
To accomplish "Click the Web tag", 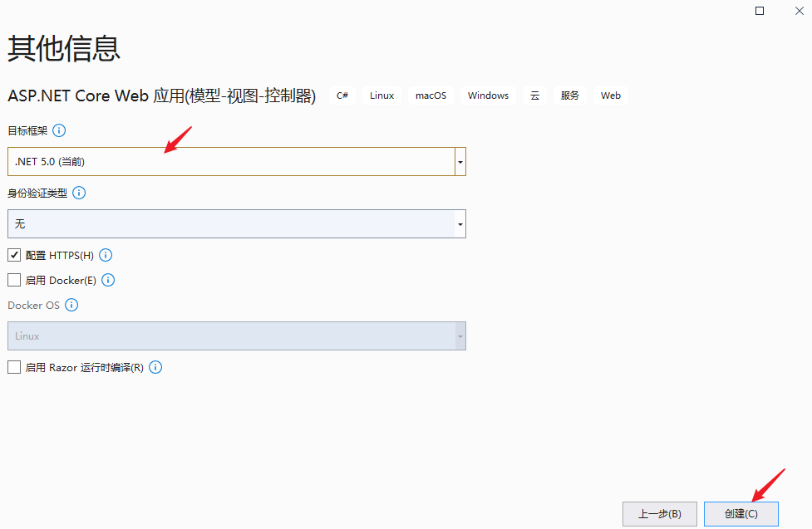I will point(611,96).
